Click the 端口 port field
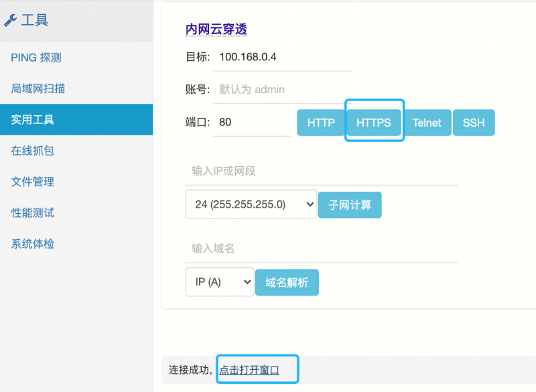Viewport: 536px width, 392px height. [252, 123]
